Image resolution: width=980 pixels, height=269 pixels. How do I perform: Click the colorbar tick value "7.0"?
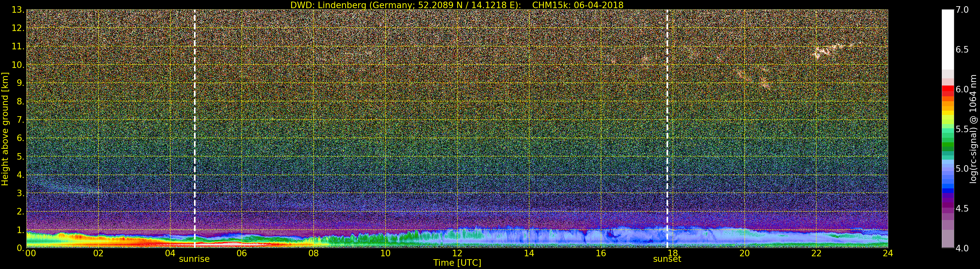click(962, 10)
